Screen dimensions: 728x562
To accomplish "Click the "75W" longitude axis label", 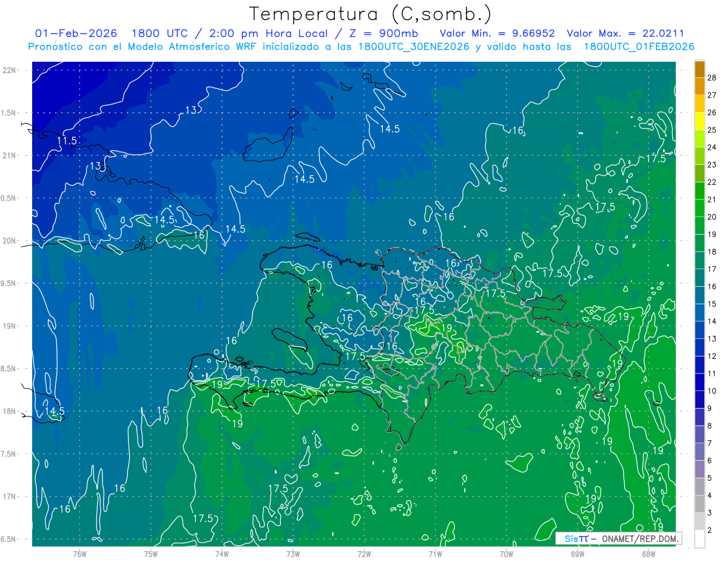I will click(x=151, y=554).
